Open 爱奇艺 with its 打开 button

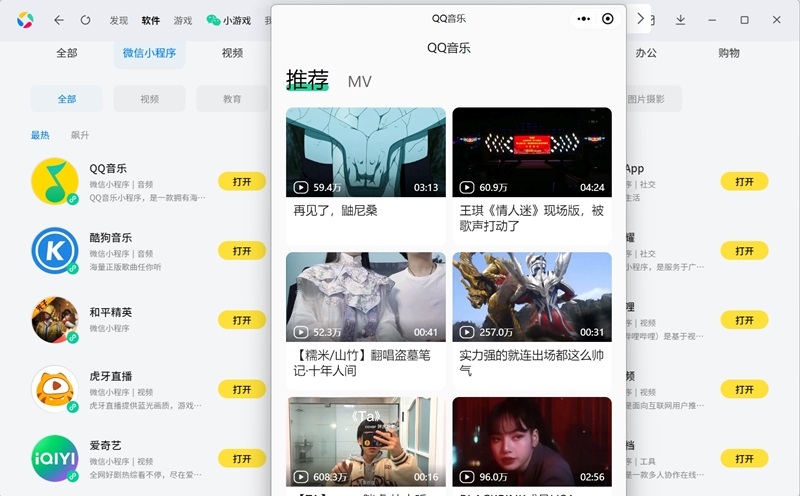(x=242, y=459)
